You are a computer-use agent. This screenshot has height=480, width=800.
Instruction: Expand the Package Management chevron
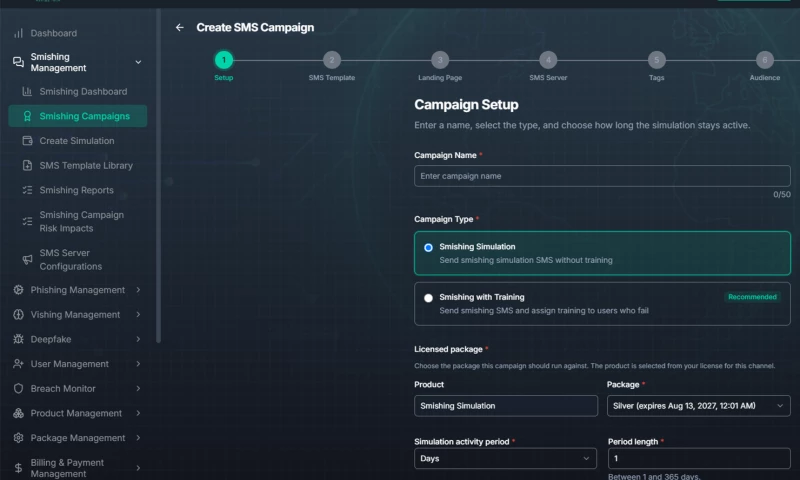pos(138,438)
